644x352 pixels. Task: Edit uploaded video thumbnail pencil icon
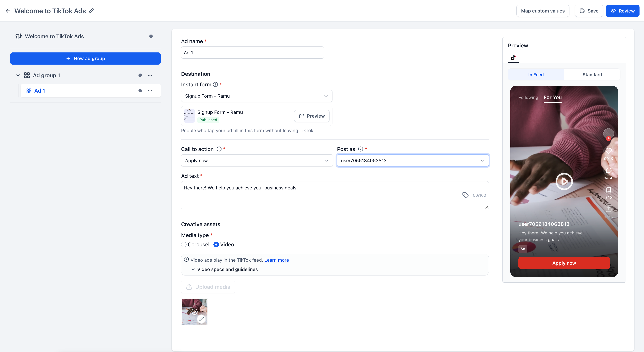(x=201, y=319)
